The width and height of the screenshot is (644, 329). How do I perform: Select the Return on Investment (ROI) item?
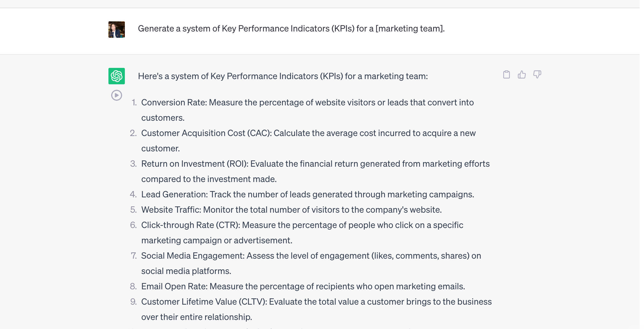coord(315,171)
